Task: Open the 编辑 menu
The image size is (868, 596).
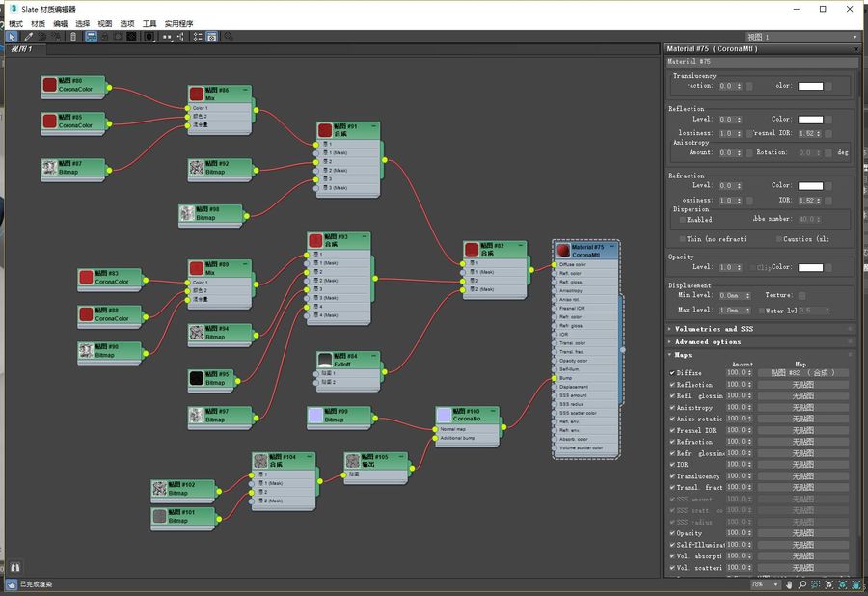Action: coord(61,24)
